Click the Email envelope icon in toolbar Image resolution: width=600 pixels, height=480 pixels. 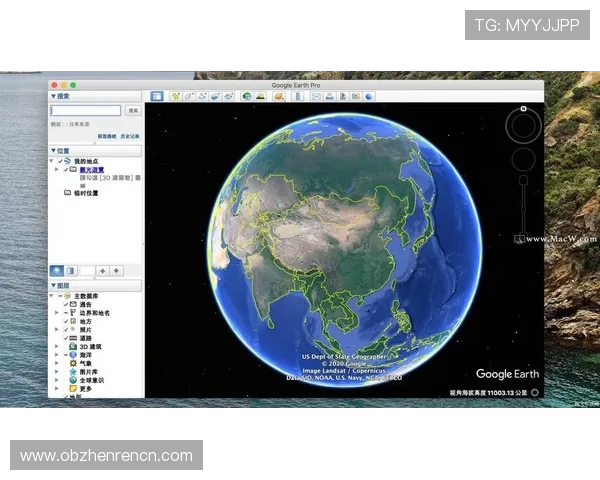coord(316,96)
